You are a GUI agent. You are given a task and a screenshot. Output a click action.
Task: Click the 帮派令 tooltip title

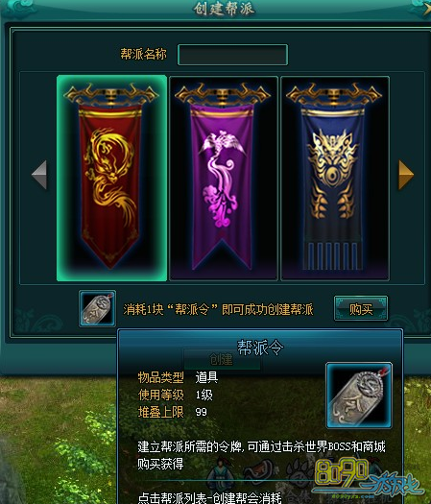tap(260, 348)
